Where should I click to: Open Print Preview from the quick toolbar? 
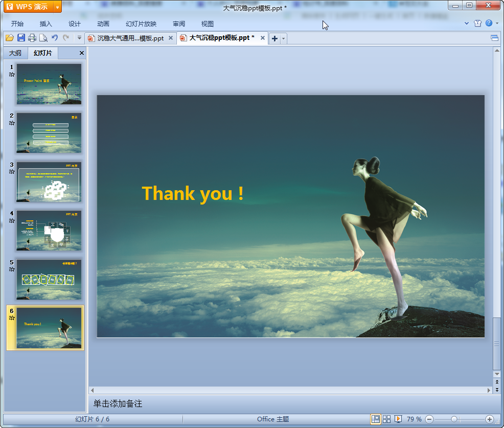click(43, 38)
